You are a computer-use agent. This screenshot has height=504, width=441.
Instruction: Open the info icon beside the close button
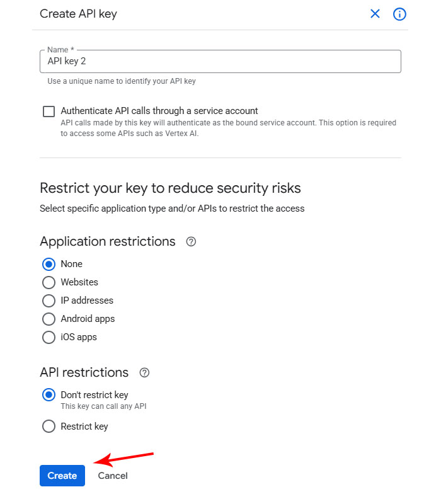pos(399,14)
